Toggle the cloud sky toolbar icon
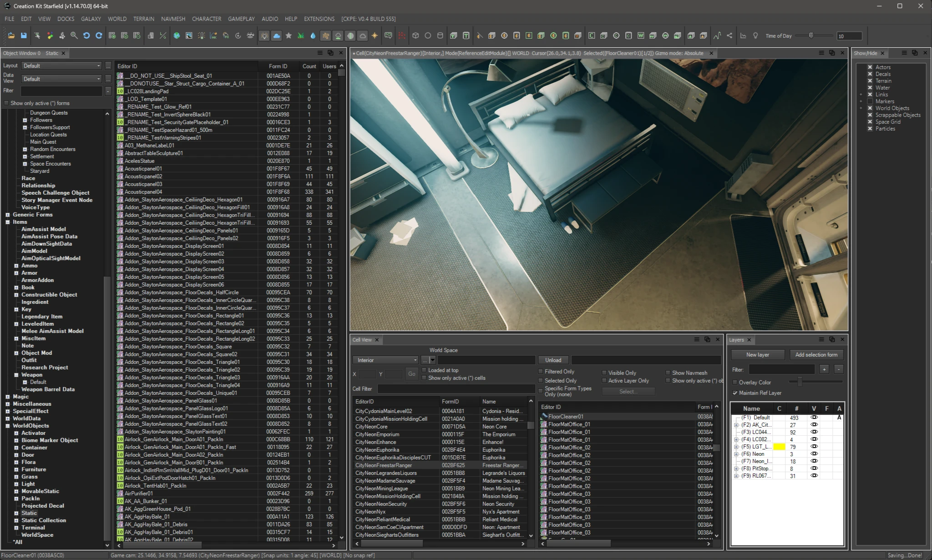The image size is (932, 560). point(276,35)
